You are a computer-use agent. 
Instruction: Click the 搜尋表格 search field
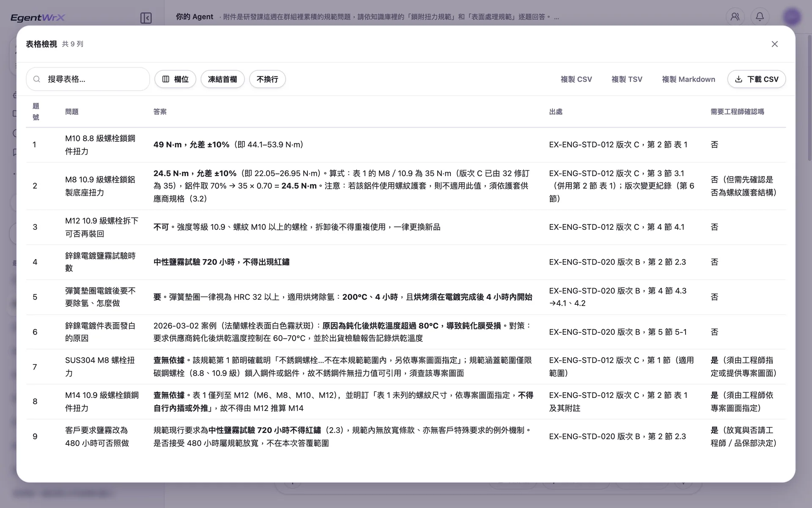coord(88,79)
